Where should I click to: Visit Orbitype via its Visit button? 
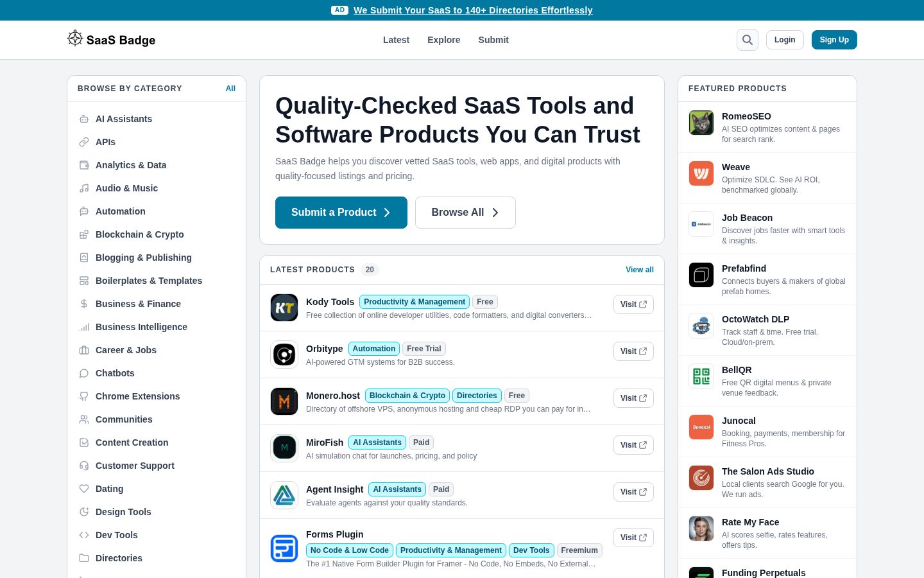[x=633, y=351]
